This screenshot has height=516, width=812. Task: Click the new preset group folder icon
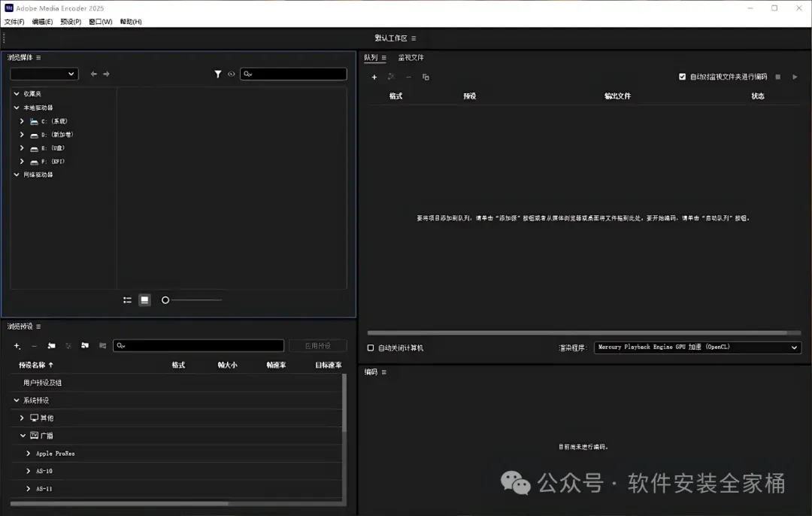(51, 345)
